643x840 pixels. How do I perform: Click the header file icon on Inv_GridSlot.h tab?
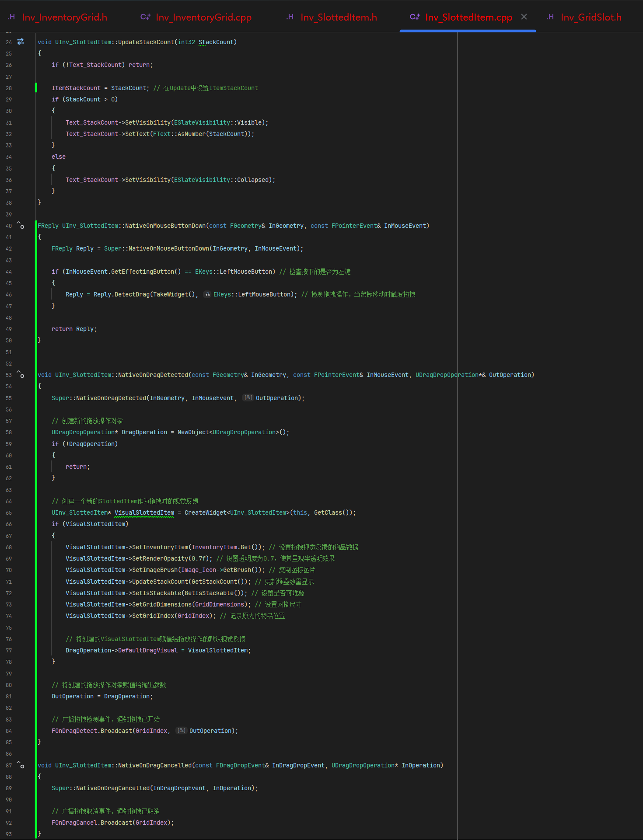(550, 17)
